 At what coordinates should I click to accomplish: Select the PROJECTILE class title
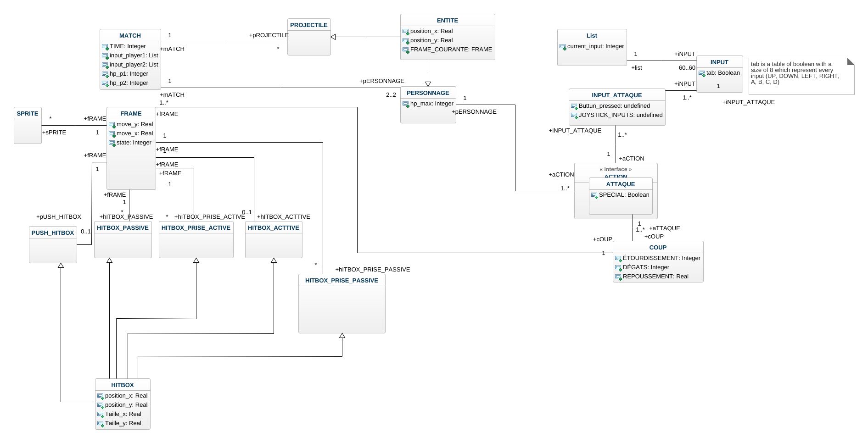308,25
